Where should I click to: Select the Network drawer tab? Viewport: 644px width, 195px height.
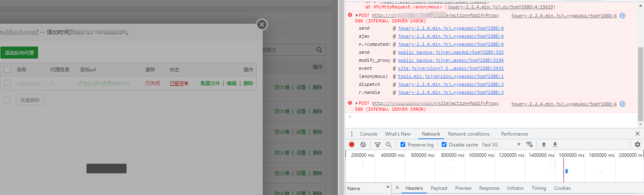[x=431, y=134]
